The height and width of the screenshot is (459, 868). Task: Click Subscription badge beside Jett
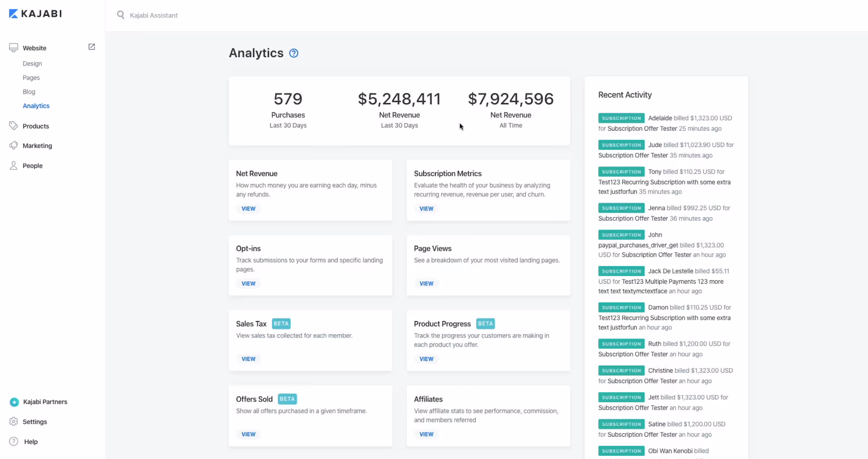[x=621, y=397]
